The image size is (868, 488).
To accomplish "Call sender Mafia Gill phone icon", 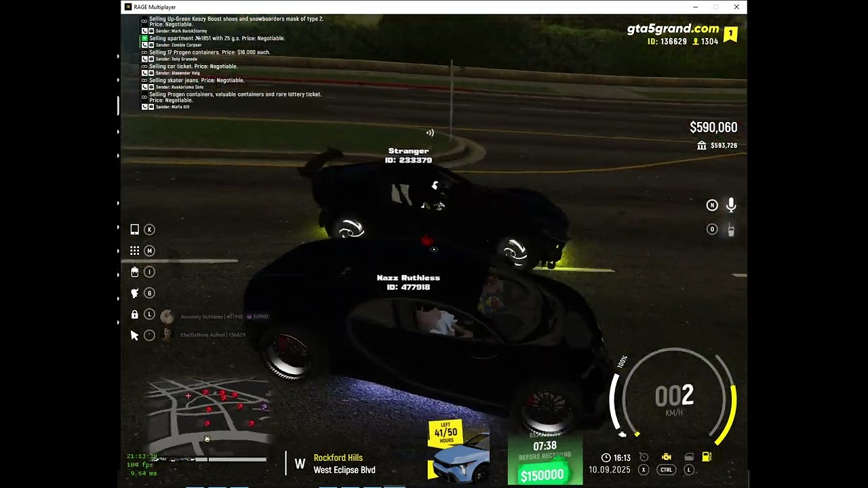I will [144, 107].
